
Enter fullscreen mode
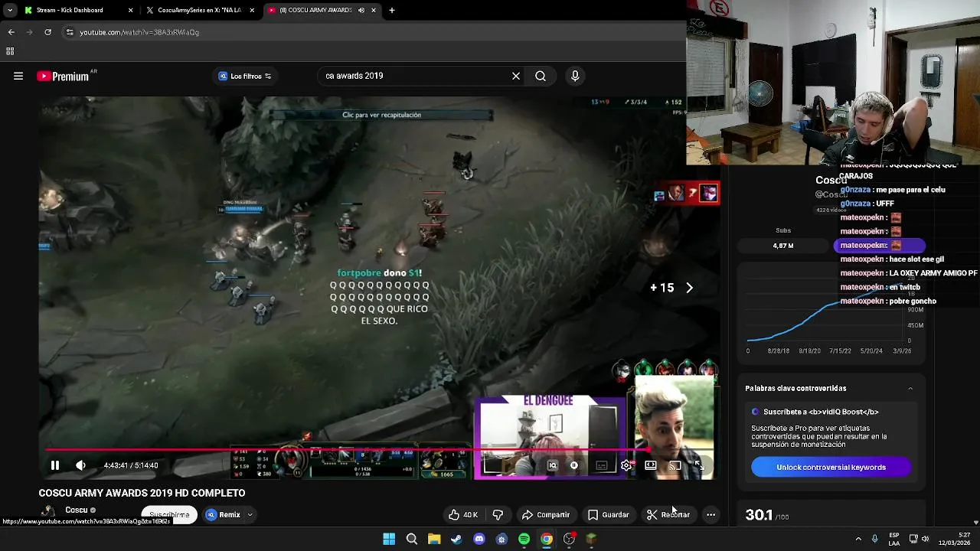[x=699, y=465]
